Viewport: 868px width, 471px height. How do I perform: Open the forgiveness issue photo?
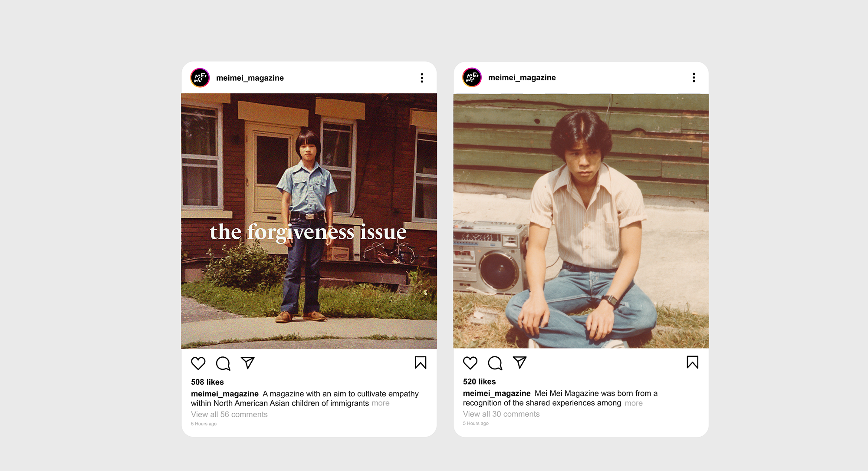click(309, 221)
